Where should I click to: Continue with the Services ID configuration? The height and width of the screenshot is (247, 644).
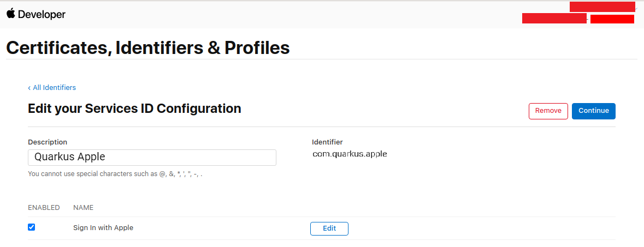[x=594, y=111]
